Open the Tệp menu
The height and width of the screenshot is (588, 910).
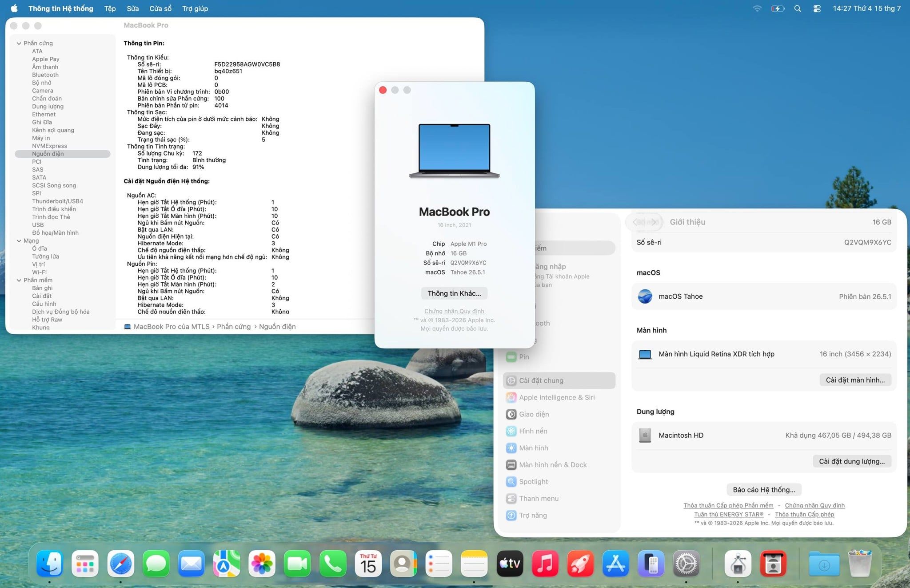coord(110,8)
